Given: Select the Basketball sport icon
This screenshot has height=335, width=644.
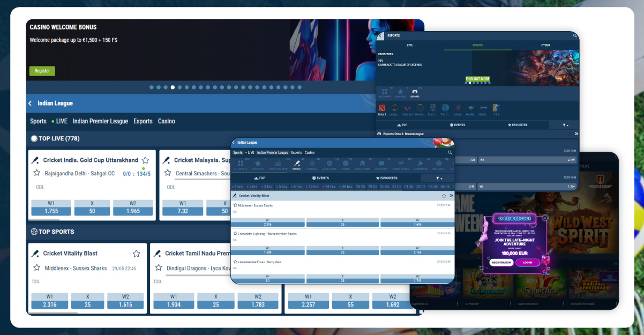Looking at the screenshot, I should 330,164.
